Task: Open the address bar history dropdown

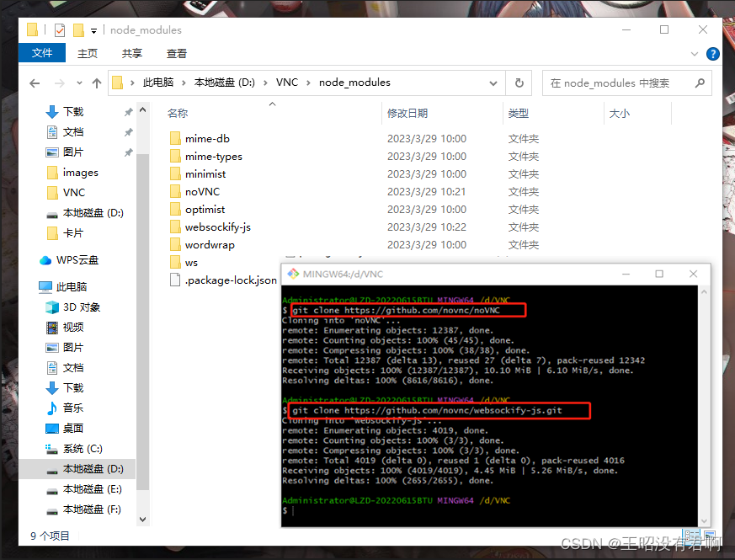Action: click(493, 83)
